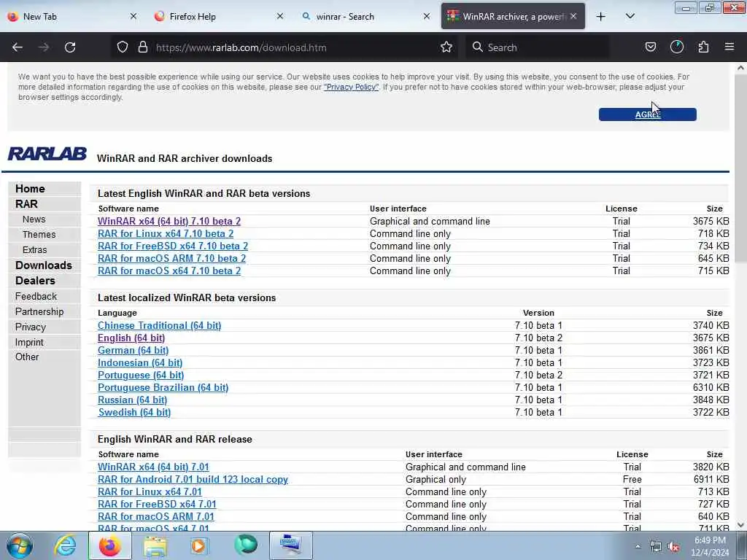The width and height of the screenshot is (747, 560).
Task: Download English (64 bit) localized beta
Action: coord(131,338)
